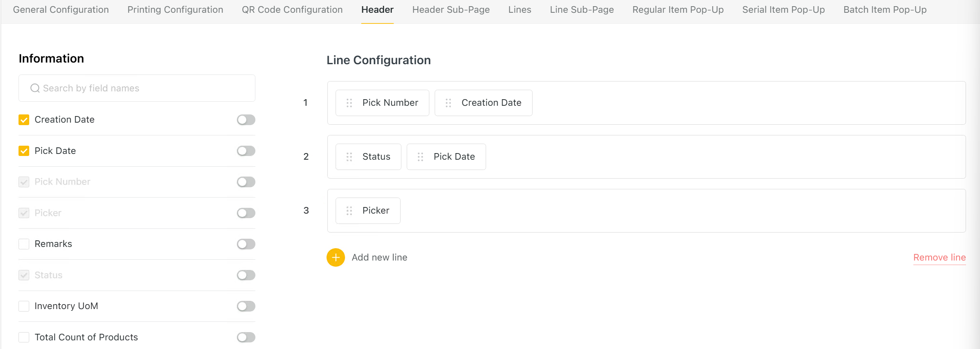Click the yellow plus Add new line icon

(x=336, y=257)
